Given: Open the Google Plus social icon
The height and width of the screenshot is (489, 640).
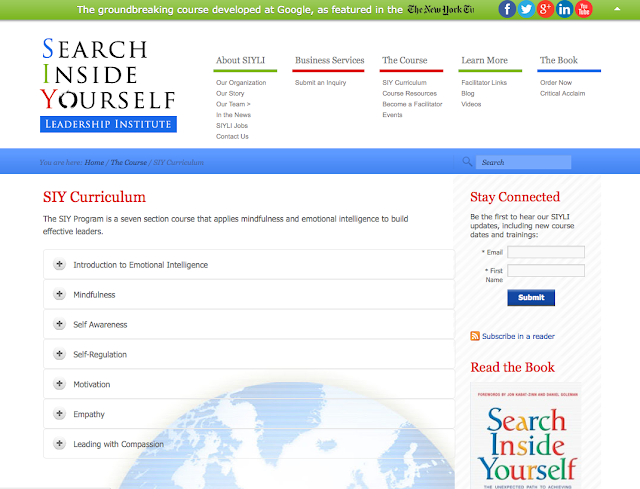Looking at the screenshot, I should (545, 9).
